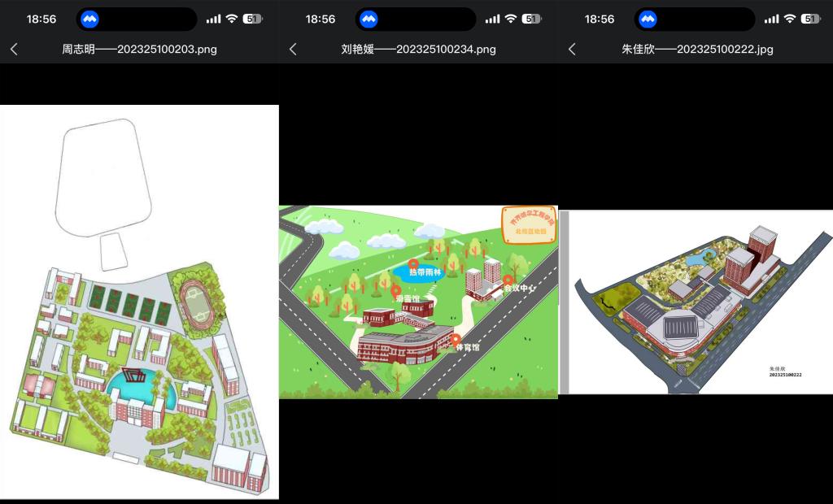
Task: Tap the 体育馆 location marker
Action: click(456, 340)
